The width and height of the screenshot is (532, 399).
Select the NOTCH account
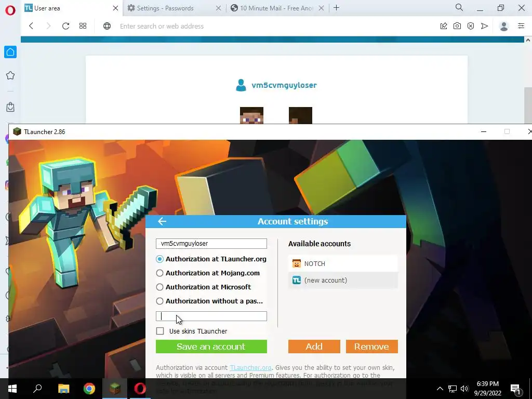(x=343, y=263)
